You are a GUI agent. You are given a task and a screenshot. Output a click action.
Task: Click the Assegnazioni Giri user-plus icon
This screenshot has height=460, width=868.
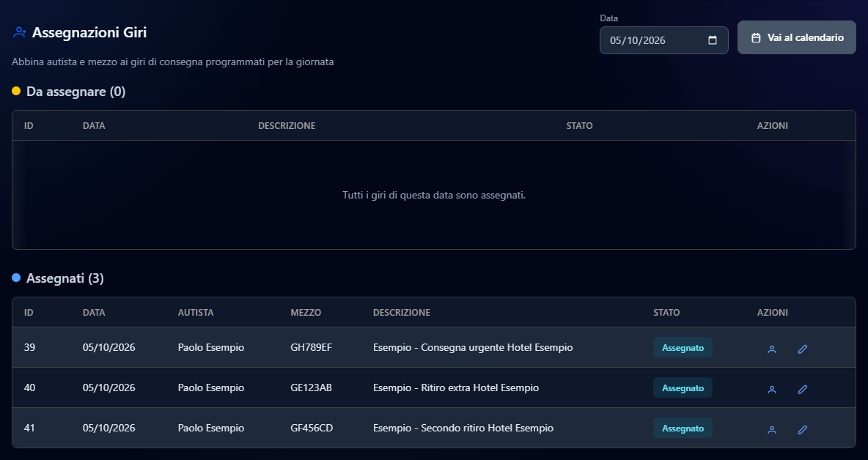[19, 32]
